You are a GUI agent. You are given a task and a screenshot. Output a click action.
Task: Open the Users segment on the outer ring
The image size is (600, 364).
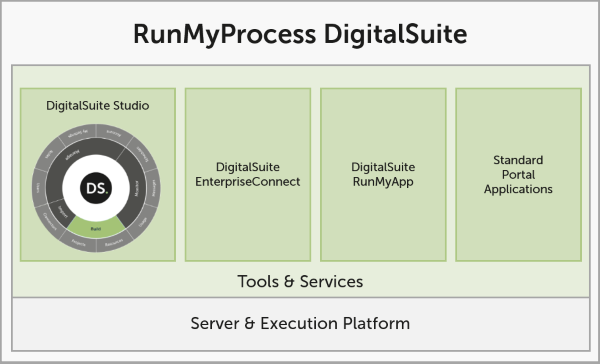[x=39, y=188]
